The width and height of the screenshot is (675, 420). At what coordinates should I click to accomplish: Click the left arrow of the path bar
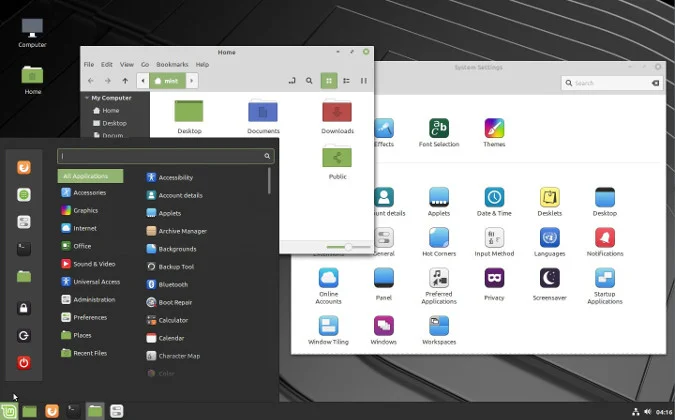[143, 81]
